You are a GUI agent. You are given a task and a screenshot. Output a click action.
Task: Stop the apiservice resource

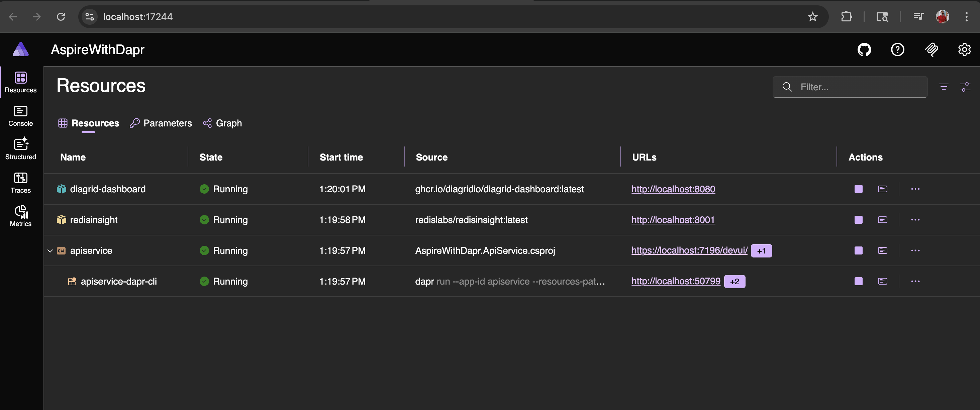(x=858, y=250)
